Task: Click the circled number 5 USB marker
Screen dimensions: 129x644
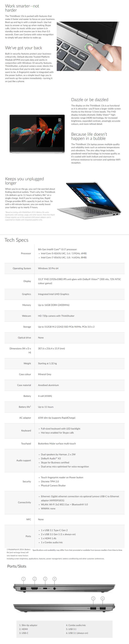Action: pos(93,598)
